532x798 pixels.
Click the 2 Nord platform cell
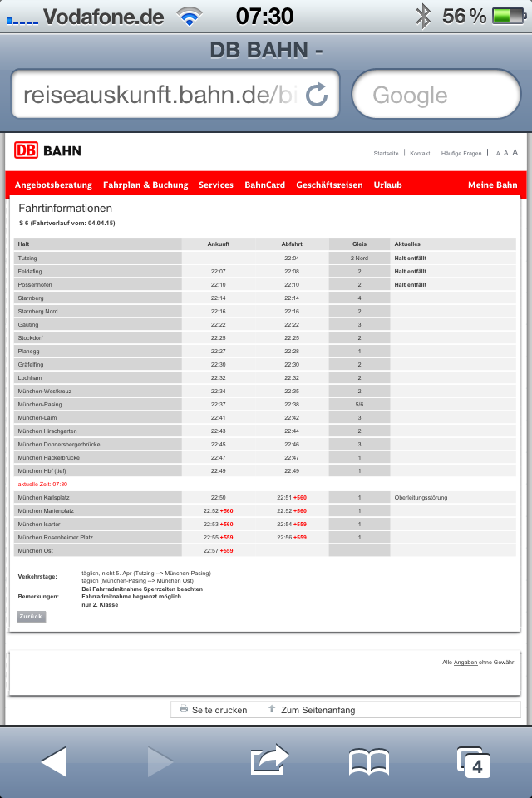(x=359, y=258)
